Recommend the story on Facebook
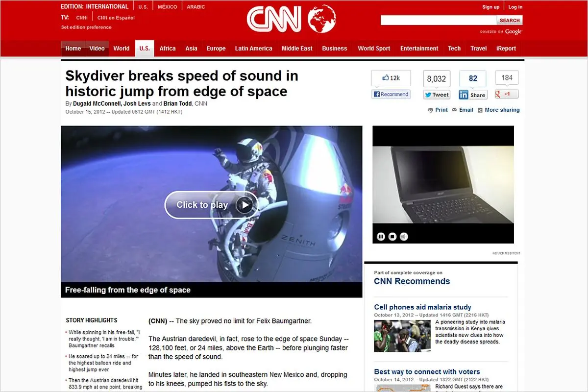The image size is (588, 392). [391, 94]
